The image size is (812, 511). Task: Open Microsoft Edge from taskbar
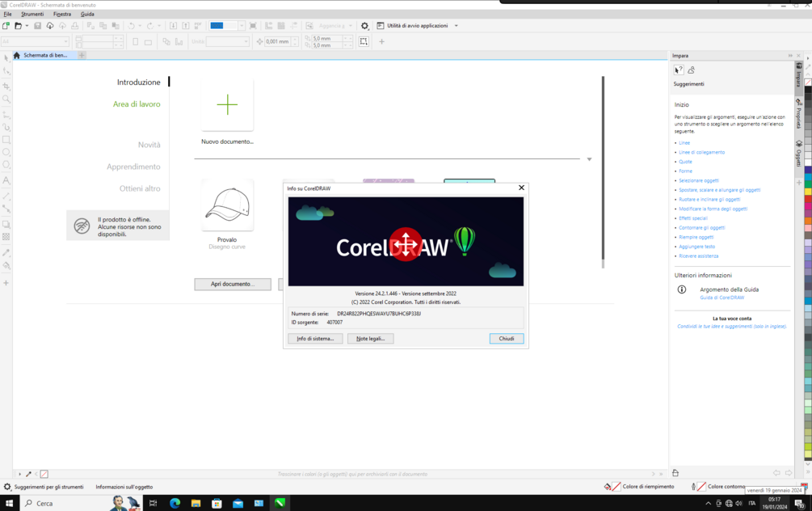[x=175, y=503]
